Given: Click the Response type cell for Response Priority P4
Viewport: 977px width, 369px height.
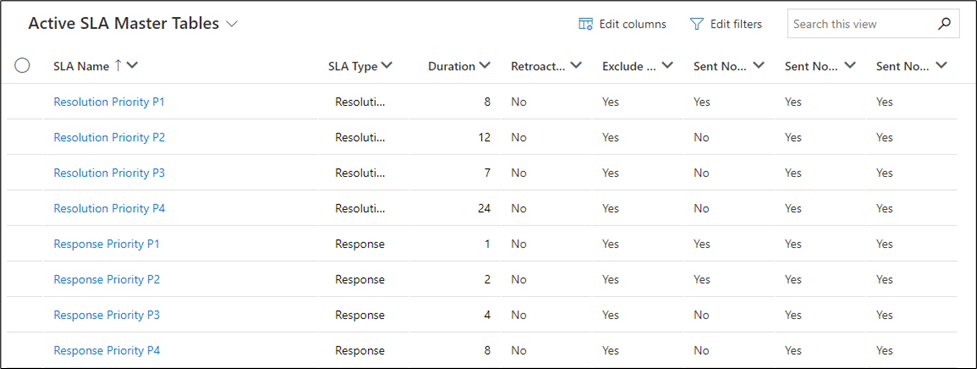Looking at the screenshot, I should 360,350.
